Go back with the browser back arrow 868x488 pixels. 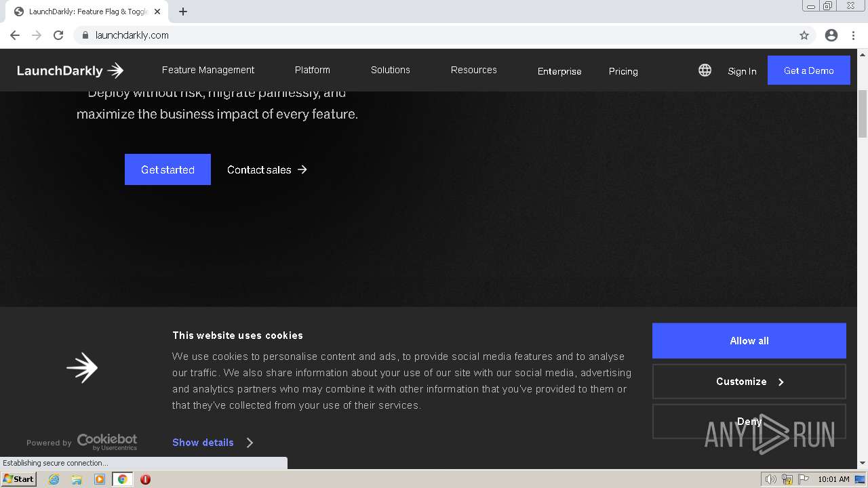15,35
